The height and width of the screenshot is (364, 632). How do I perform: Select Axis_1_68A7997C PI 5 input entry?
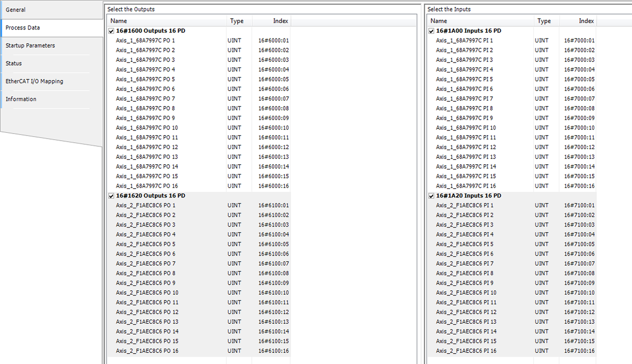pos(464,79)
